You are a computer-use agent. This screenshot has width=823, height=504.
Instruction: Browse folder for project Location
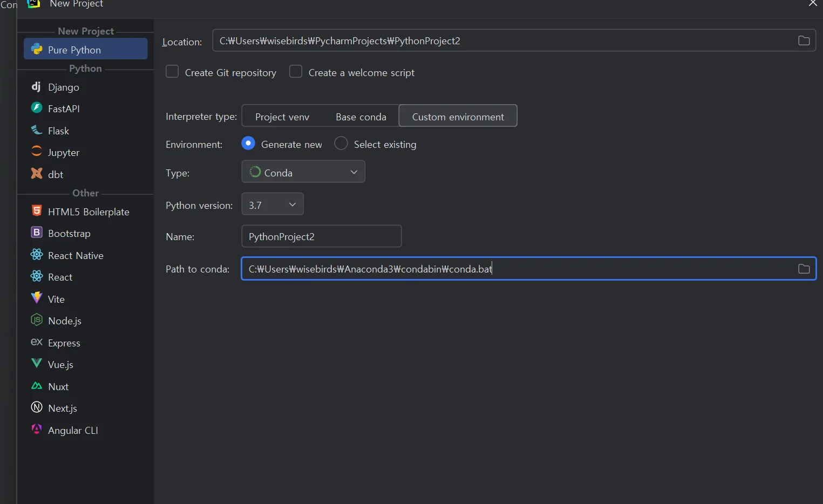point(804,41)
